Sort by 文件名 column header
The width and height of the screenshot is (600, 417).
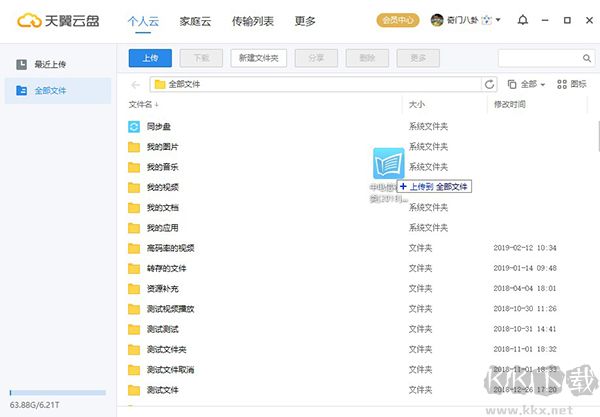[143, 104]
